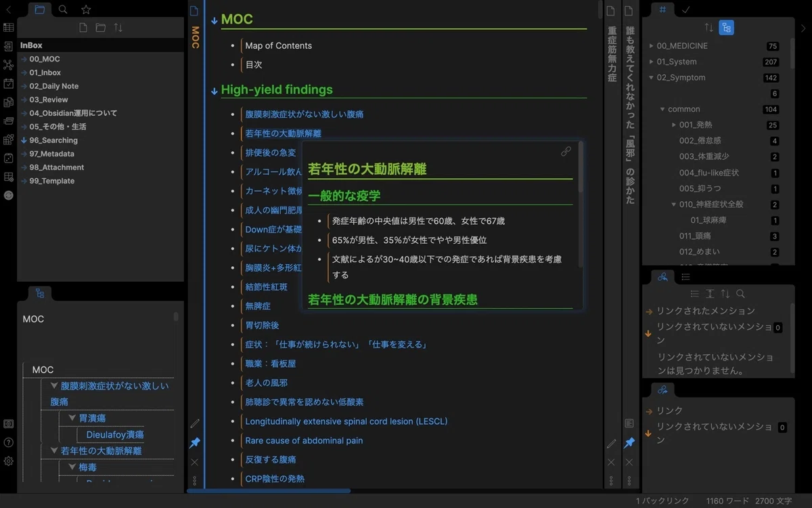Open the file explorer tab
812x508 pixels.
point(40,9)
